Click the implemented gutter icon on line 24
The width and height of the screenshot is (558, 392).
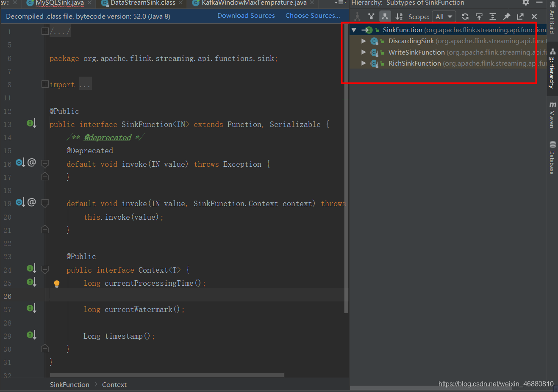point(31,268)
